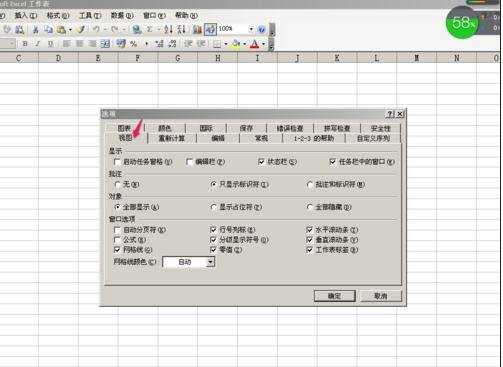Select the 批注和标识符 radio button

310,184
